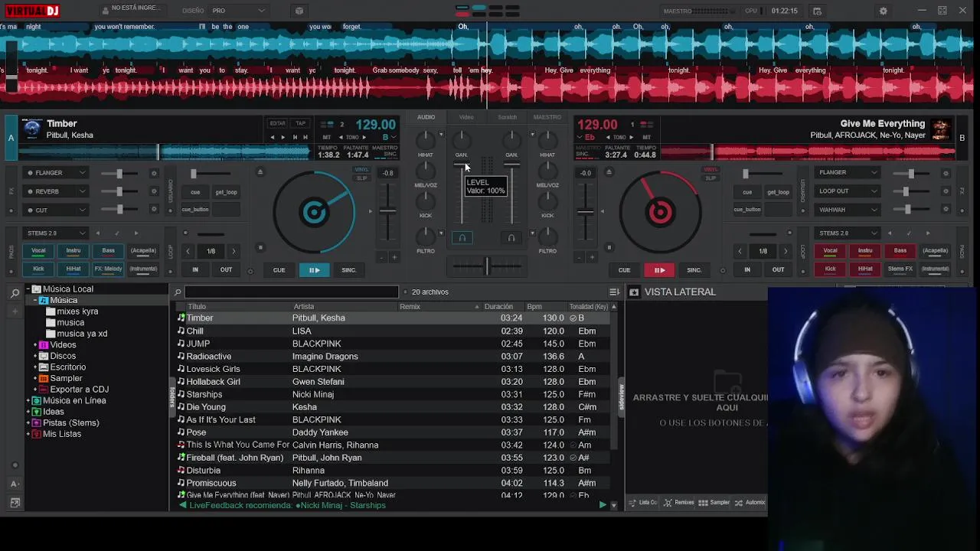Double right deck loop length arrow
This screenshot has height=551, width=980.
click(786, 251)
